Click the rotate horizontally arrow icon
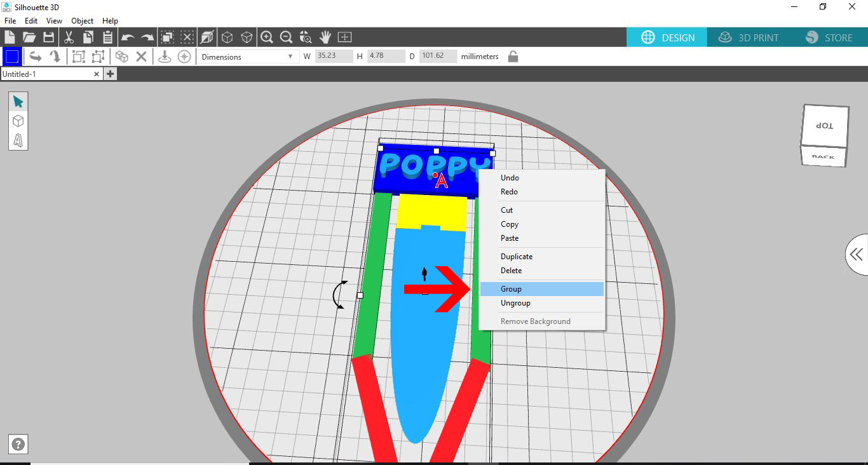Image resolution: width=868 pixels, height=465 pixels. pos(36,57)
